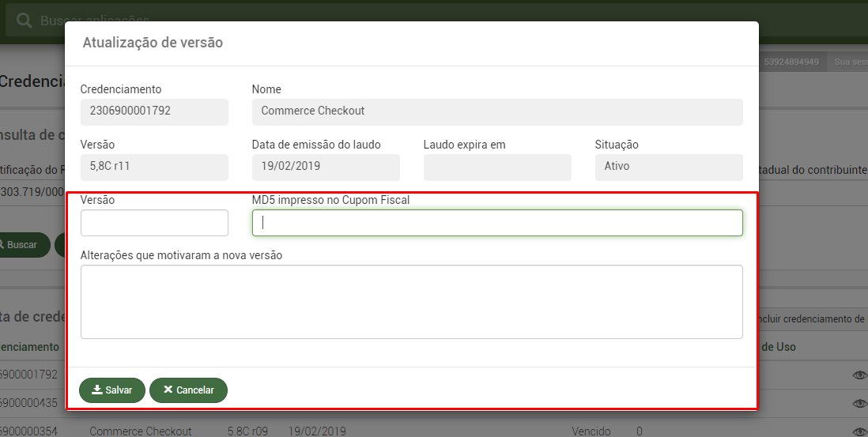
Task: Click the Cancelar button
Action: (189, 390)
